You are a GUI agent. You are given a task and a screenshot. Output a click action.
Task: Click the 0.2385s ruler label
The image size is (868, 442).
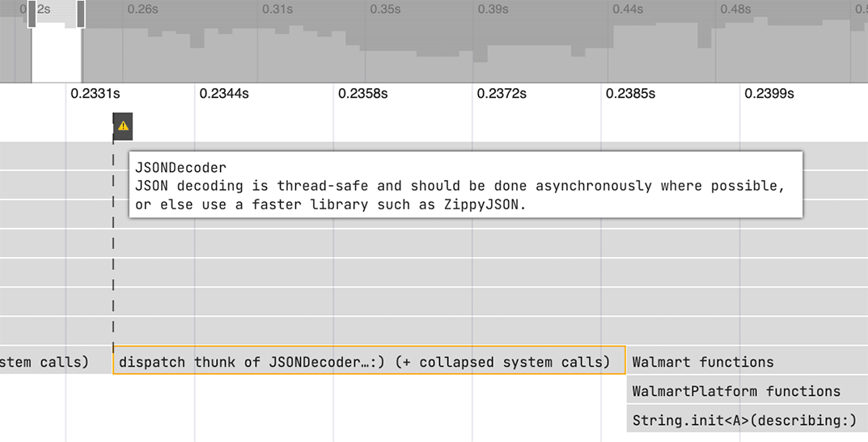(630, 94)
